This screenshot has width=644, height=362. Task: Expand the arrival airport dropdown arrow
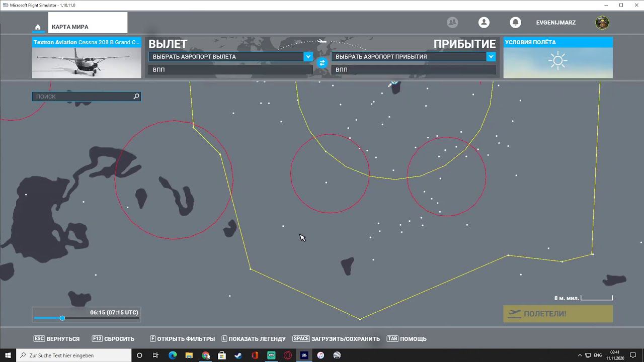coord(491,57)
